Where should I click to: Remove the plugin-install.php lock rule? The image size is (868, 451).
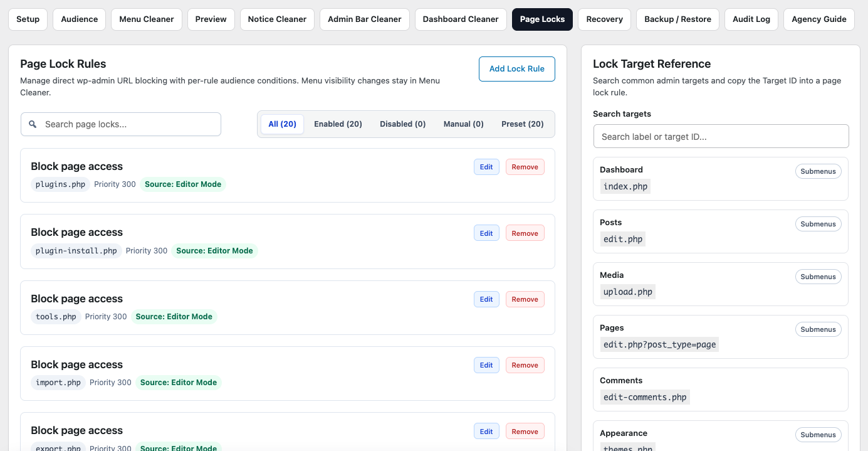click(x=525, y=233)
